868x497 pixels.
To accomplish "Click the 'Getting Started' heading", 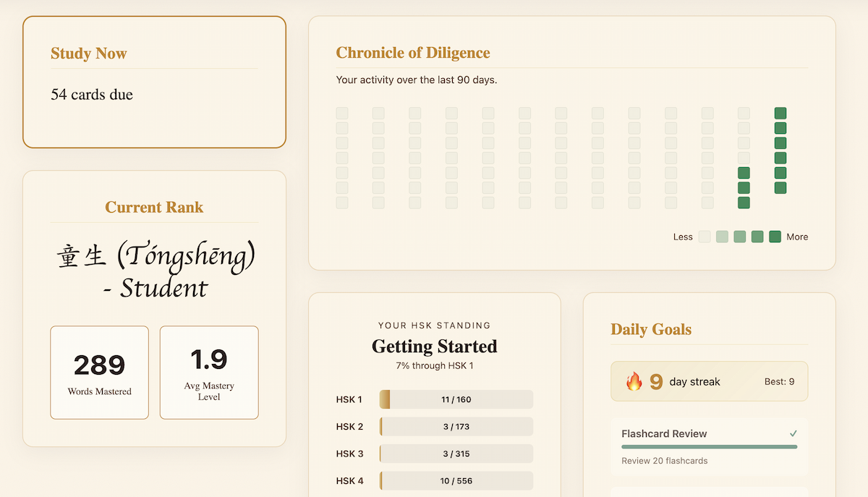I will [435, 346].
